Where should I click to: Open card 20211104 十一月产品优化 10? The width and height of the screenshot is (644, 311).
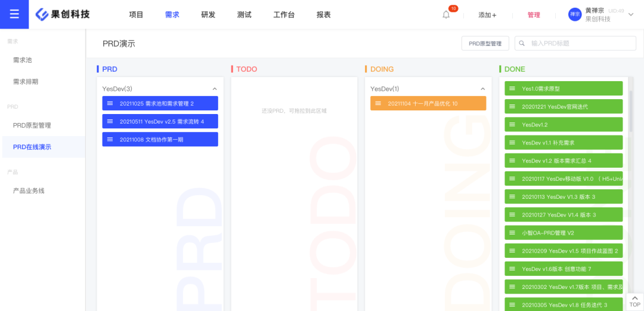[x=428, y=103]
